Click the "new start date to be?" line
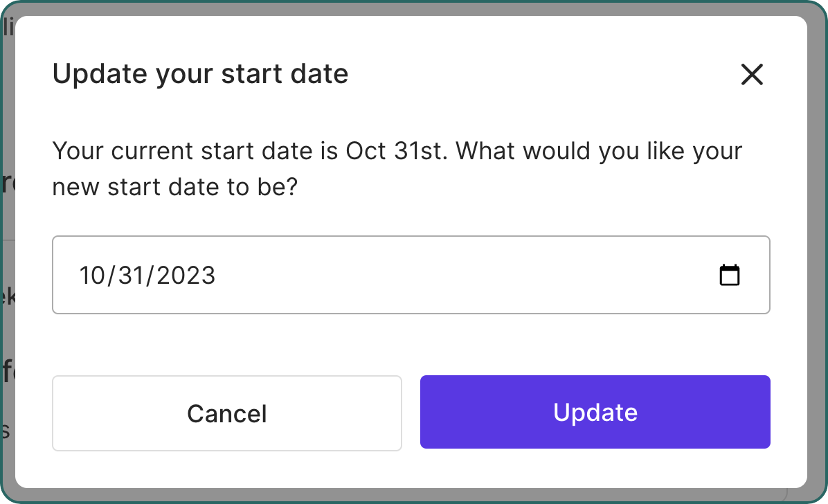828x504 pixels. point(174,187)
